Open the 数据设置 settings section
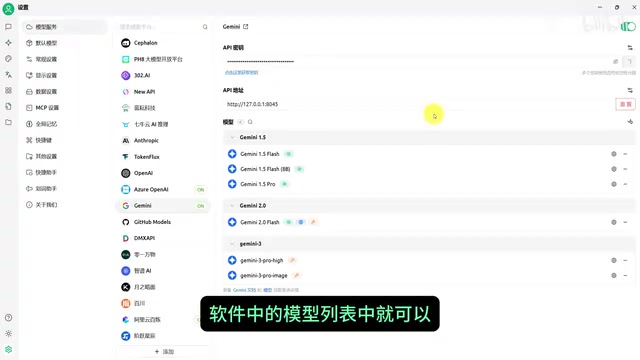 point(64,91)
